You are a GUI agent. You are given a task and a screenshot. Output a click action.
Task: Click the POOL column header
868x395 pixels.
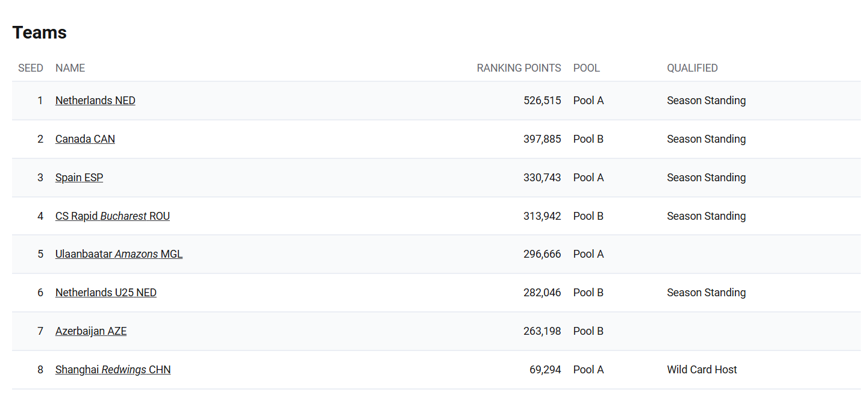[x=586, y=68]
